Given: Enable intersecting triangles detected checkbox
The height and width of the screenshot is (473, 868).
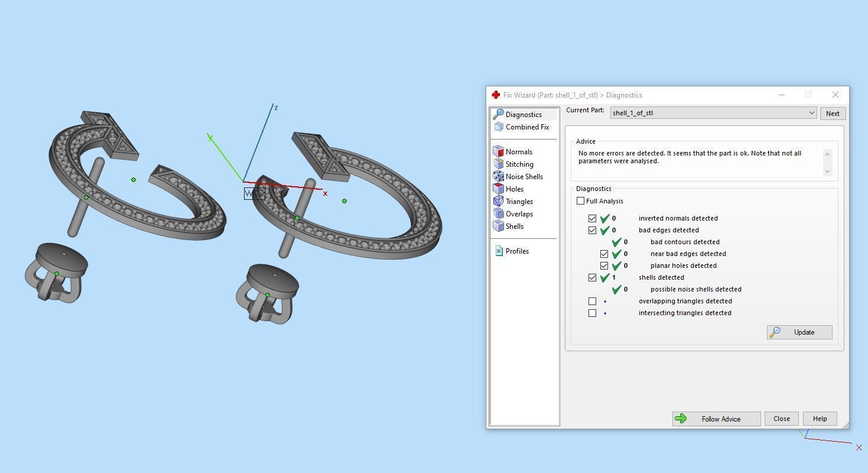Looking at the screenshot, I should tap(592, 313).
